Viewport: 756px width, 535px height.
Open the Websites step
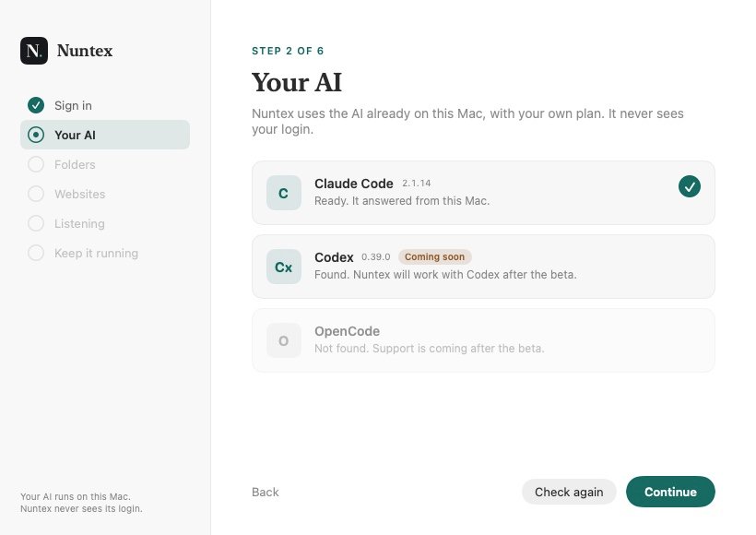[x=105, y=194]
